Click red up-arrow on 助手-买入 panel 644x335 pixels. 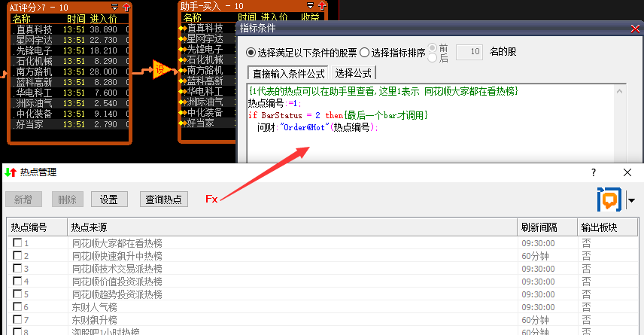pyautogui.click(x=327, y=7)
